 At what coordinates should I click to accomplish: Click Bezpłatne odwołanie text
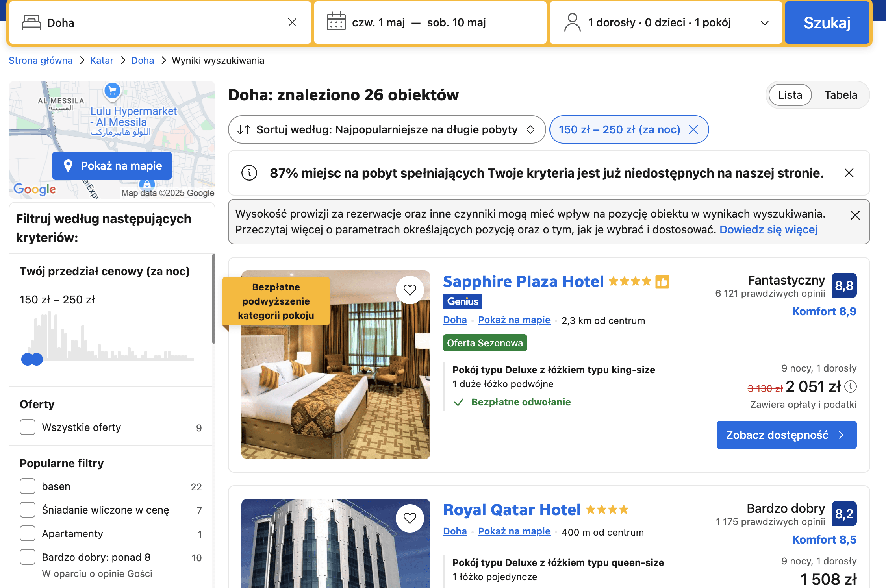tap(521, 402)
